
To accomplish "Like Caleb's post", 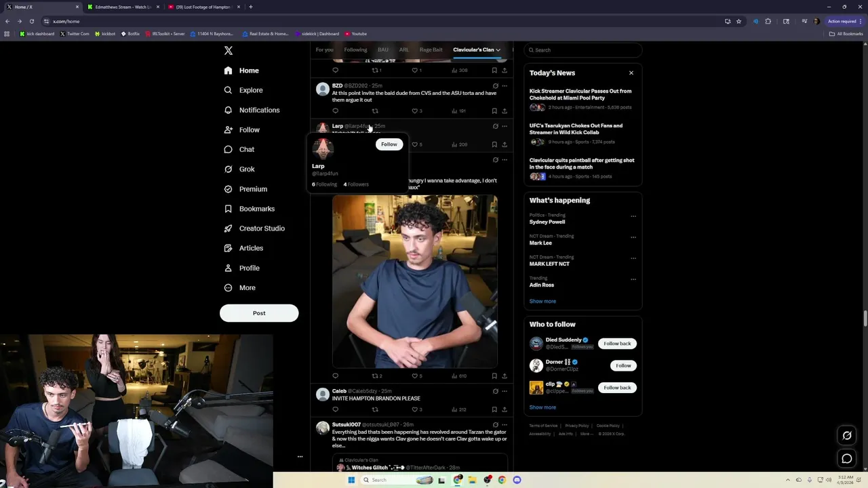I will click(x=414, y=409).
